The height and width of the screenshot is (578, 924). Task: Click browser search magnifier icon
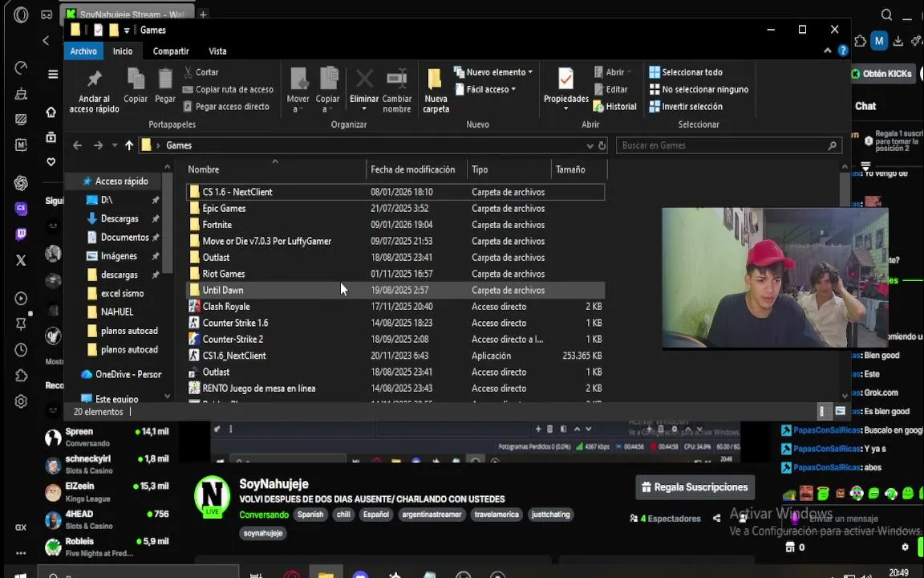tap(886, 14)
